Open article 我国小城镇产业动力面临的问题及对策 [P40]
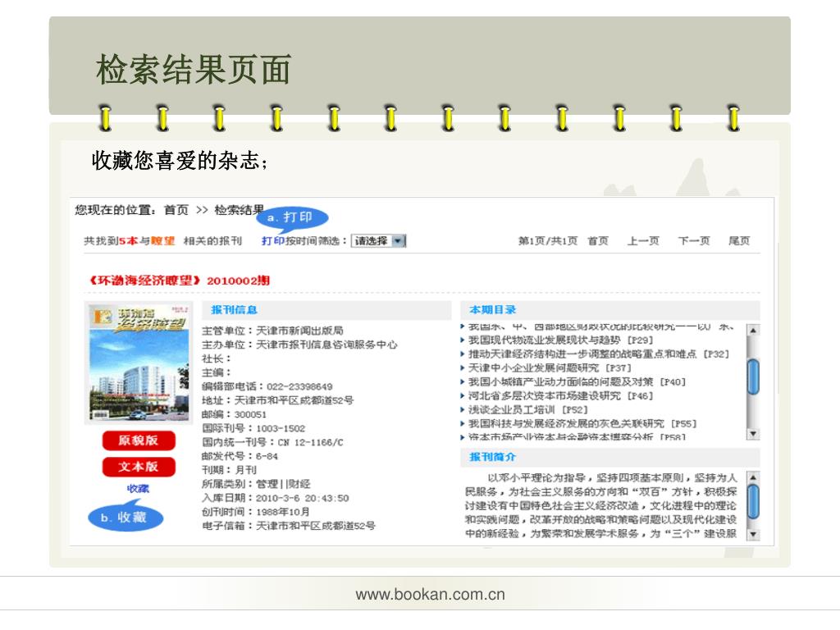840x630 pixels. click(577, 382)
